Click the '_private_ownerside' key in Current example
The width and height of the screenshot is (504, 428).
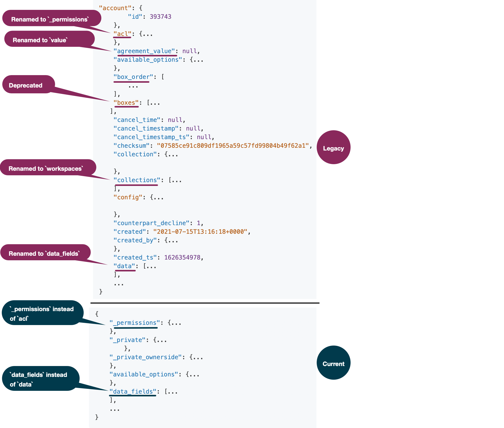[146, 357]
